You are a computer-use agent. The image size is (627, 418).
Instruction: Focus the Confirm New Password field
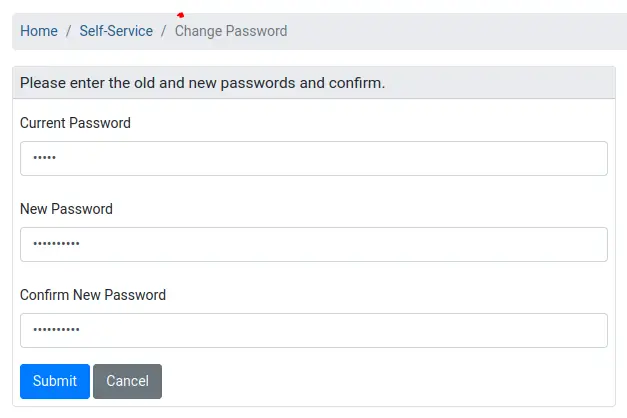tap(313, 330)
